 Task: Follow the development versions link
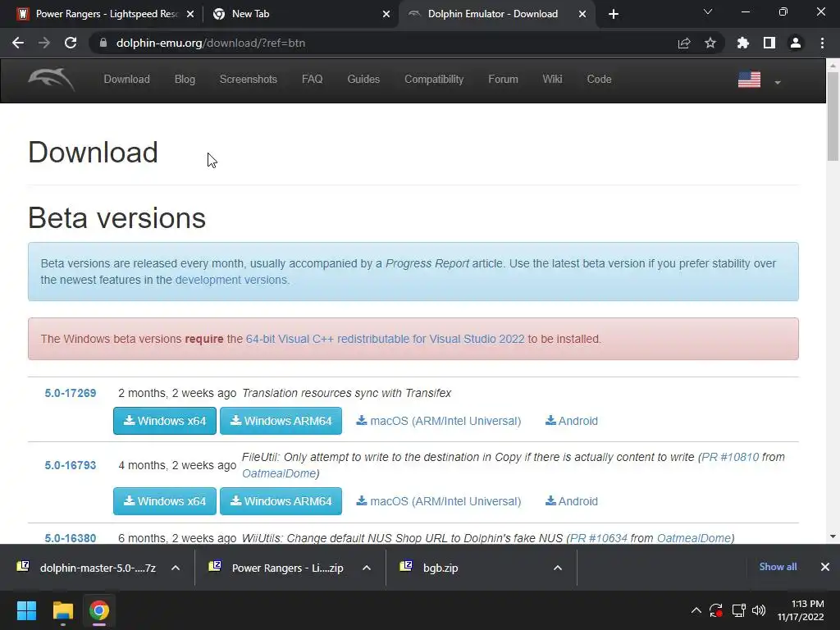tap(231, 280)
